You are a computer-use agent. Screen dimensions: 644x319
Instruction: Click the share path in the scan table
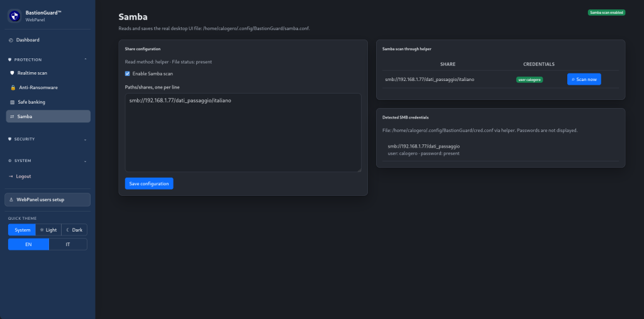pyautogui.click(x=430, y=80)
